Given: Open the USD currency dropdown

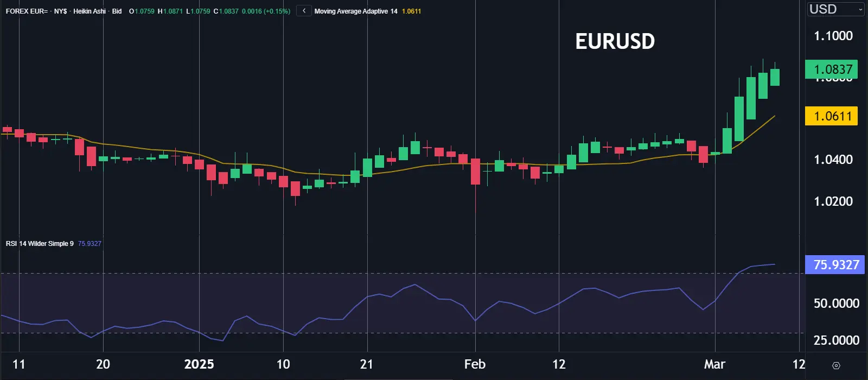Looking at the screenshot, I should pos(835,9).
